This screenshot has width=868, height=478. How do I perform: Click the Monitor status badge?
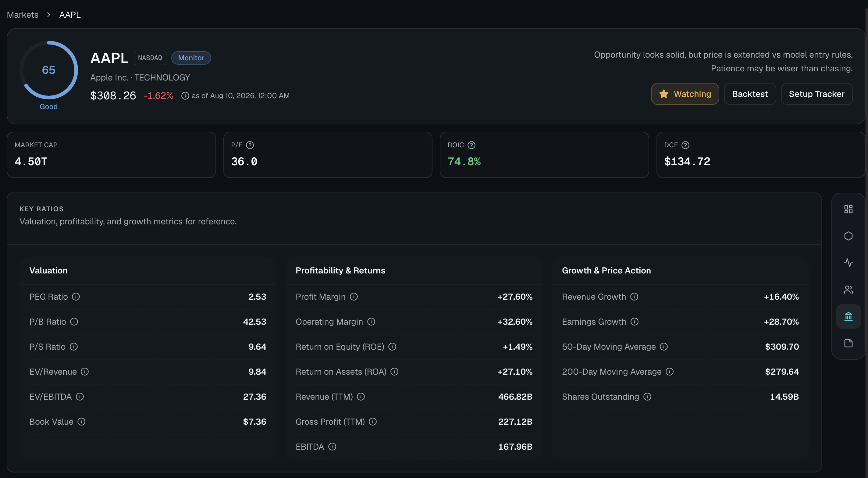[x=191, y=58]
